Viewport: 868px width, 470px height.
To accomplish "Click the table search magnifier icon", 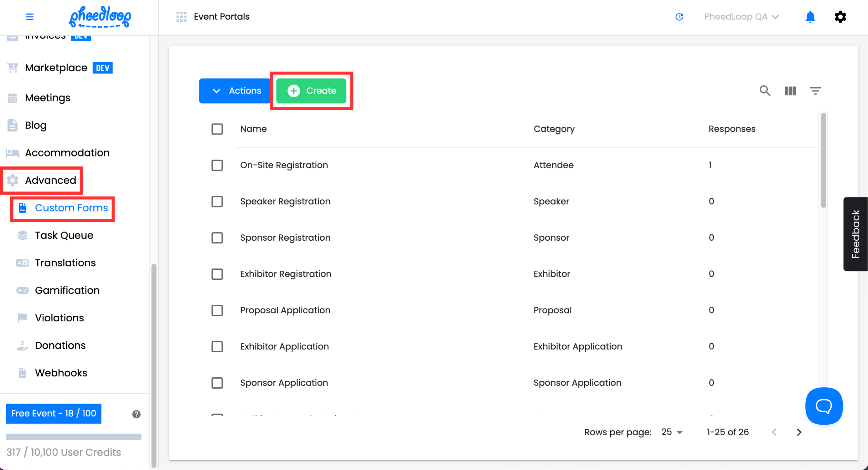I will point(765,90).
